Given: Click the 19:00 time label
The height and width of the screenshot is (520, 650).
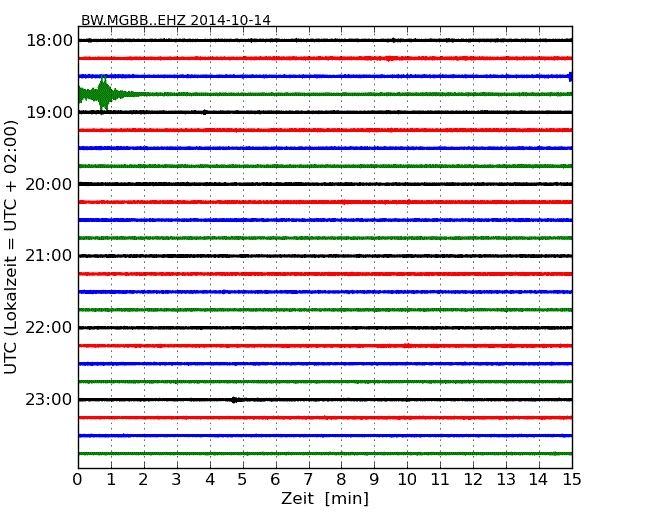Looking at the screenshot, I should tap(50, 112).
